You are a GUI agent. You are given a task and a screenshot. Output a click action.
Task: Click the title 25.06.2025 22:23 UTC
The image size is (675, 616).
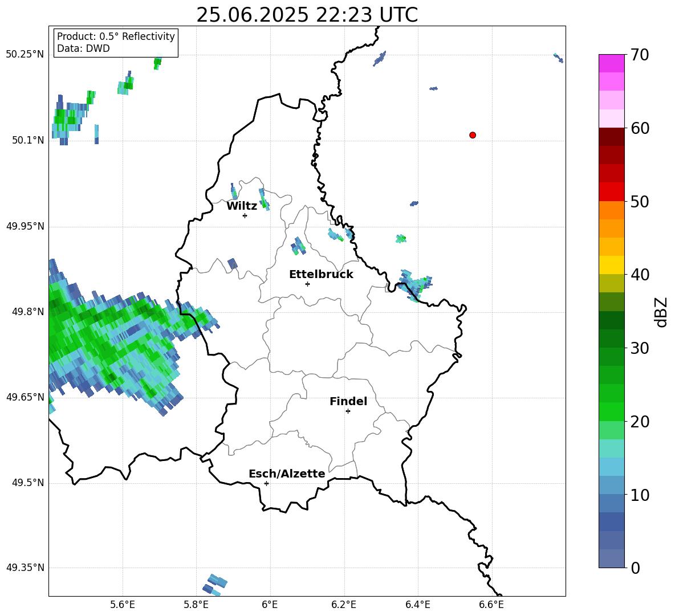[x=307, y=15]
